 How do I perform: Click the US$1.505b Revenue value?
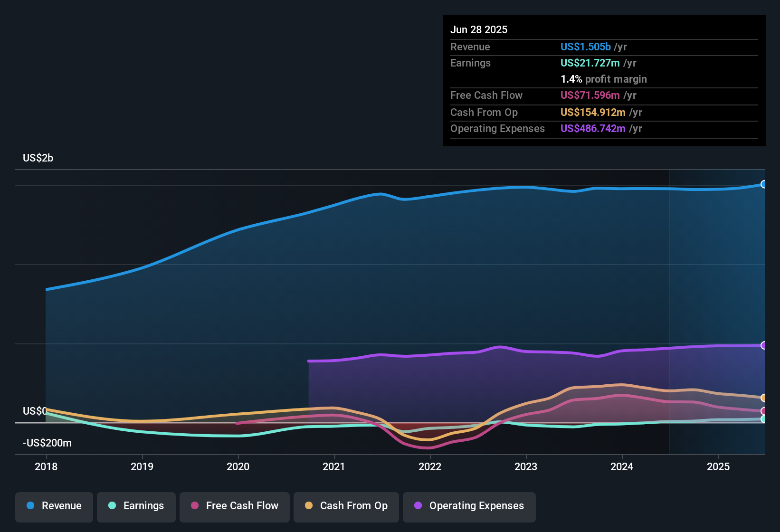pyautogui.click(x=586, y=47)
